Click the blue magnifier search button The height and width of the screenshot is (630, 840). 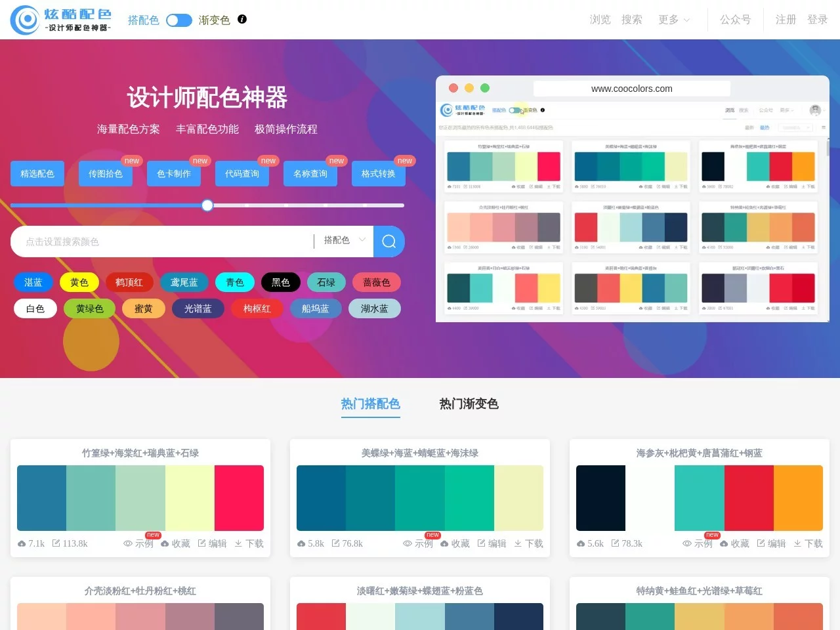point(388,241)
